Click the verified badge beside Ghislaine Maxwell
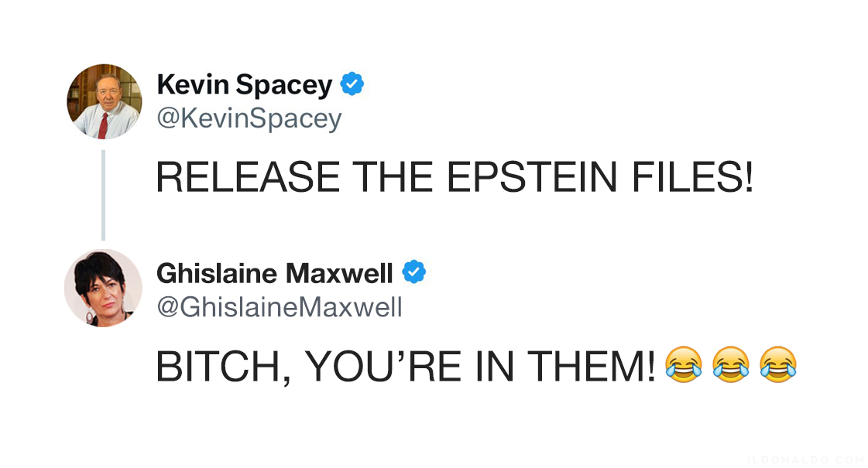This screenshot has width=868, height=468. 413,272
